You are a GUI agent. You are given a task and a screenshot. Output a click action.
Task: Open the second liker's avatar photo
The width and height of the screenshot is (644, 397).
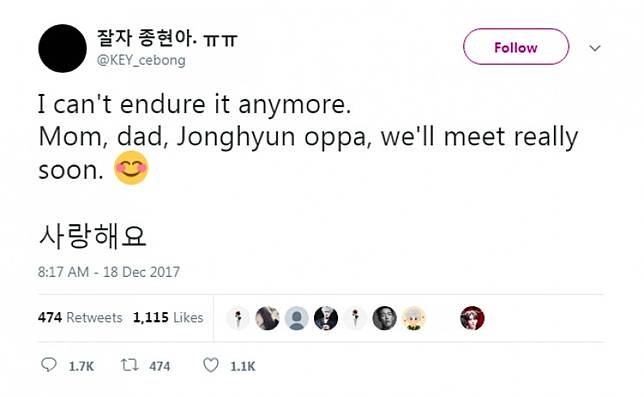tap(267, 318)
